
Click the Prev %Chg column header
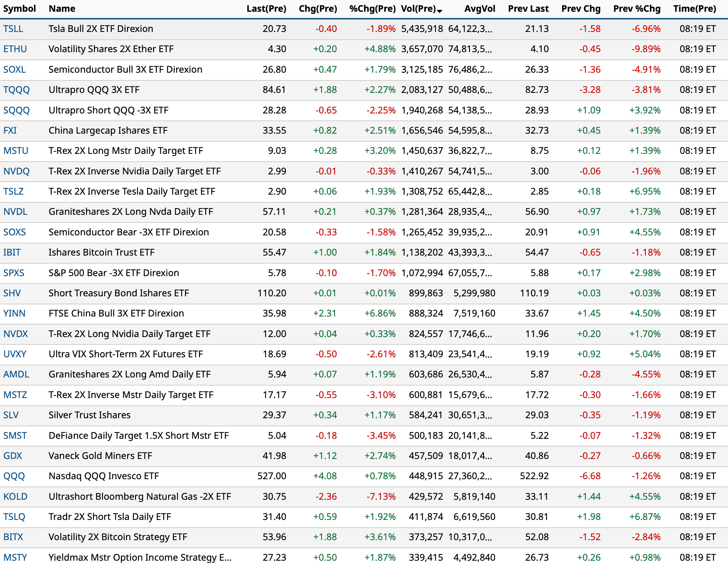pos(637,9)
